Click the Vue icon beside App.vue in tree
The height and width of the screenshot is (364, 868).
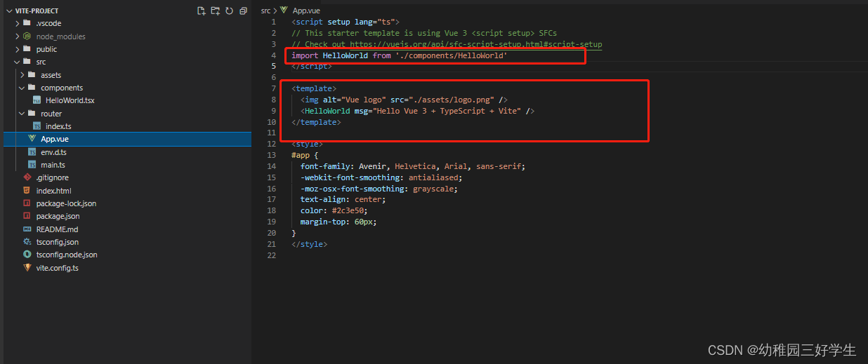(x=32, y=139)
